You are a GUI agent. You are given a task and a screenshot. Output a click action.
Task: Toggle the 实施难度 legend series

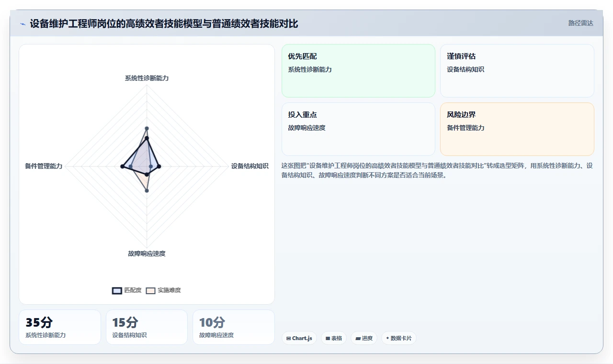(x=163, y=290)
